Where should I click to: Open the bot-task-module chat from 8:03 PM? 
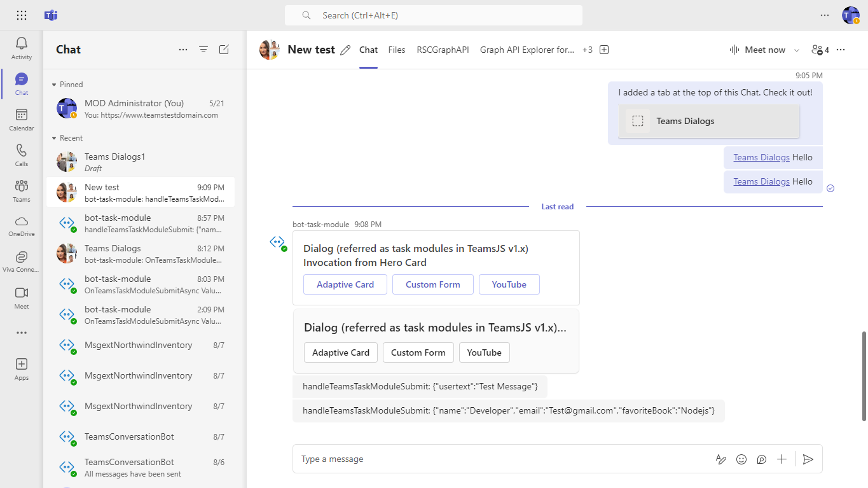click(141, 284)
